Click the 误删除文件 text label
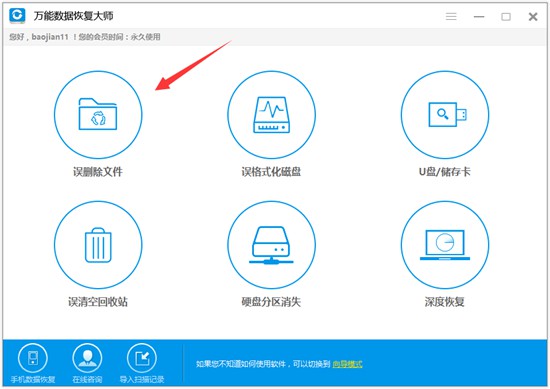Image resolution: width=550 pixels, height=389 pixels. [x=98, y=172]
